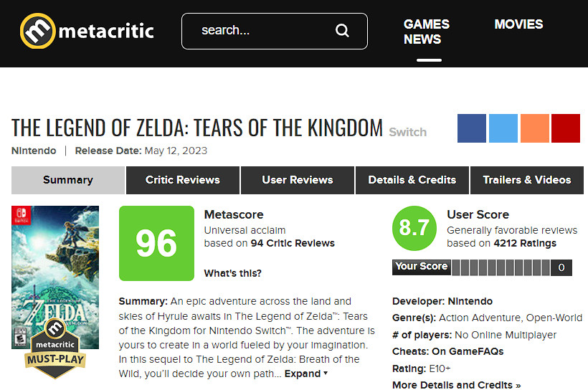Open the Movies menu in header
This screenshot has height=390, width=588.
(518, 24)
